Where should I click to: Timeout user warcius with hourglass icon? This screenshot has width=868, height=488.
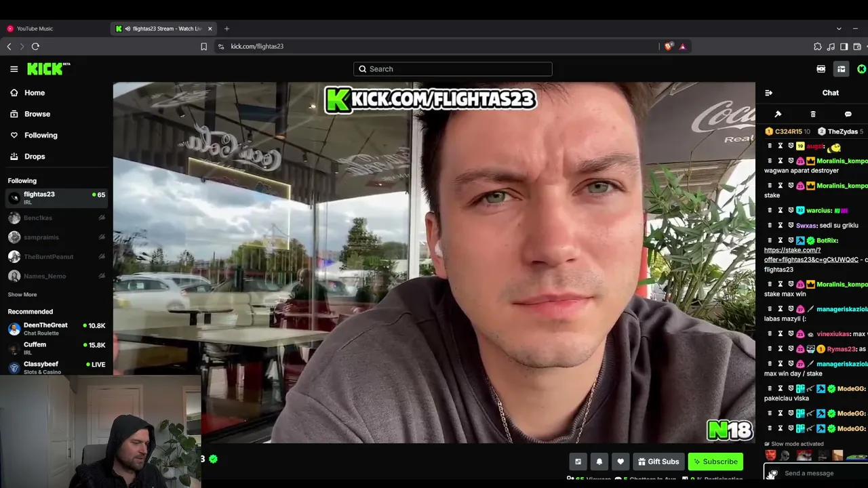tap(780, 210)
